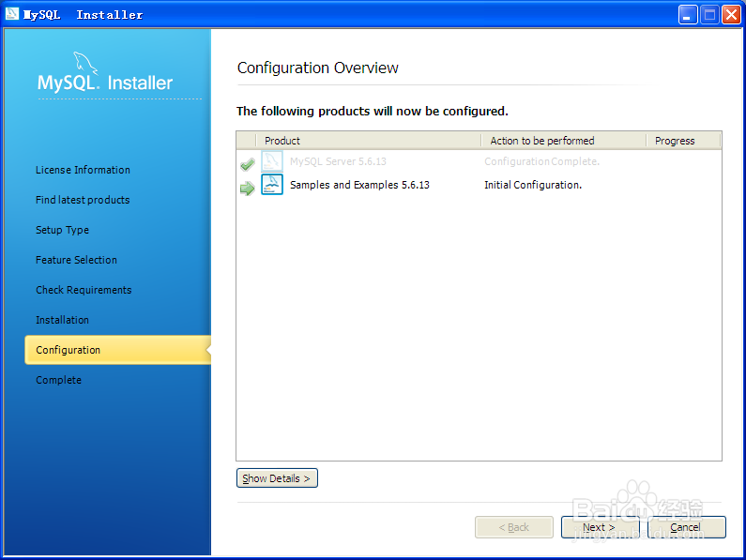Viewport: 746px width, 560px height.
Task: Click the MySQL dolphin logo in the sidebar
Action: [x=85, y=63]
